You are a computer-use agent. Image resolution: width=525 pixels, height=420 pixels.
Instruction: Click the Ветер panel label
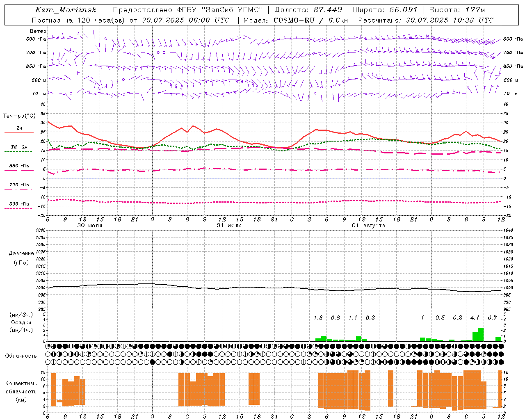click(38, 31)
